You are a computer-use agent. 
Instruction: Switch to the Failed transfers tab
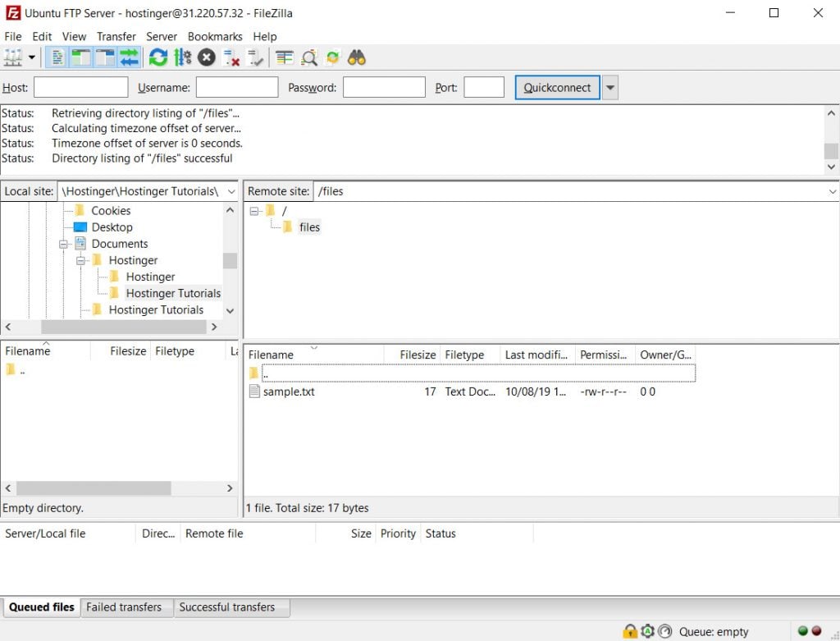point(124,607)
